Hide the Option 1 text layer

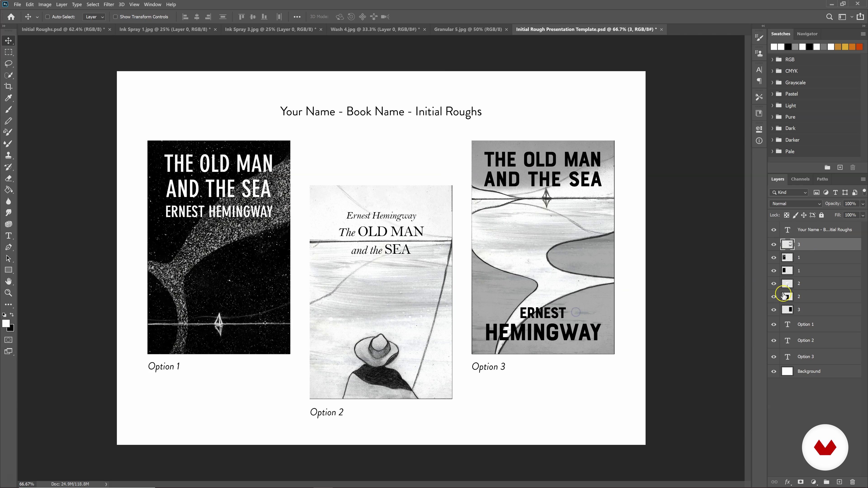coord(774,324)
